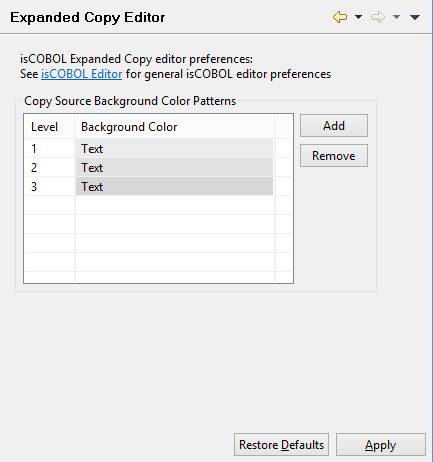Screen dimensions: 433x462
Task: Follow the isCOBOL Editor link
Action: (82, 74)
